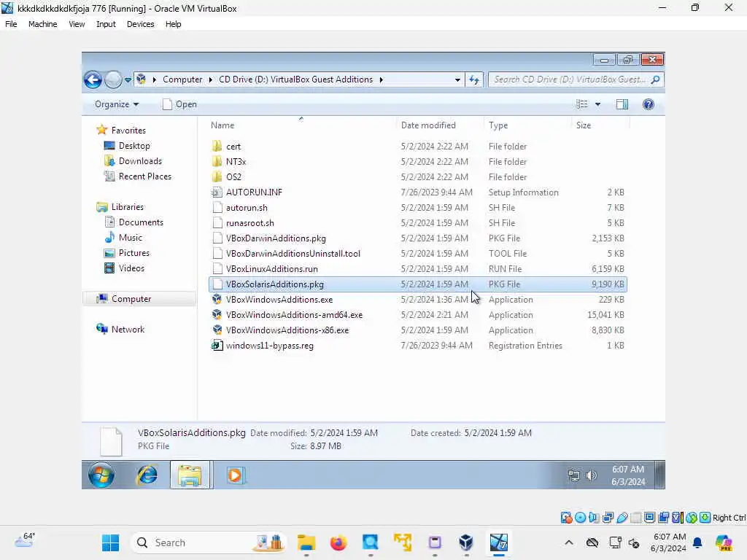Select runasroot.sh file
Screen dimensions: 747x560
[x=250, y=223]
